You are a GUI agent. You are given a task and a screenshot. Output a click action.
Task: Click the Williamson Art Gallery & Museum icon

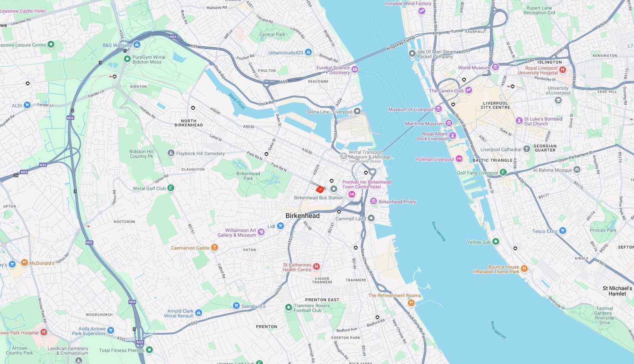click(261, 232)
